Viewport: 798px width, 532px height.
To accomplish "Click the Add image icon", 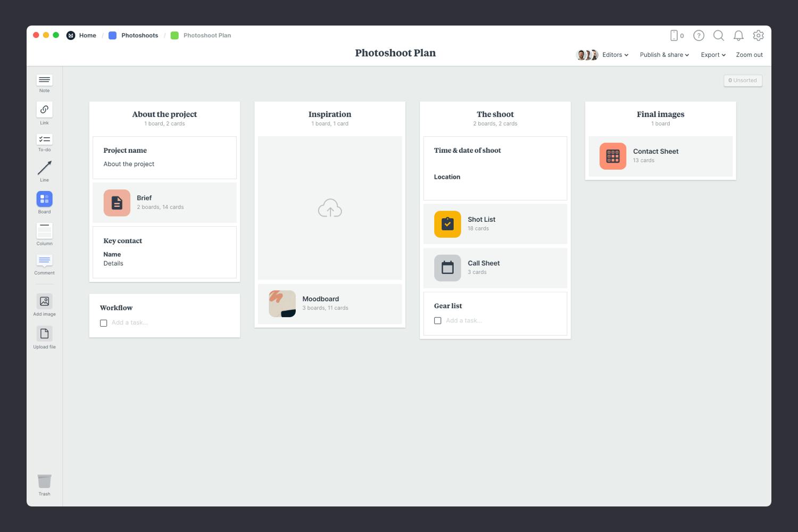I will (x=44, y=301).
